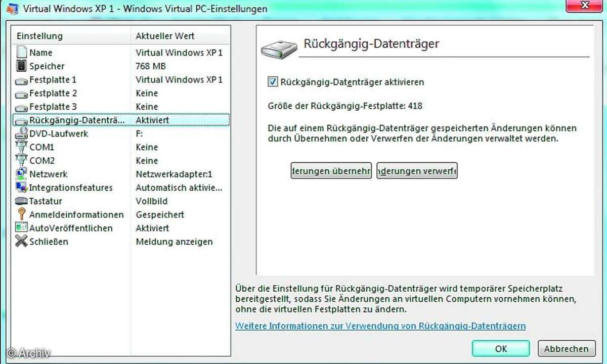Uncheck Rückgängig-Datenträger aktivieren checkbox

273,81
